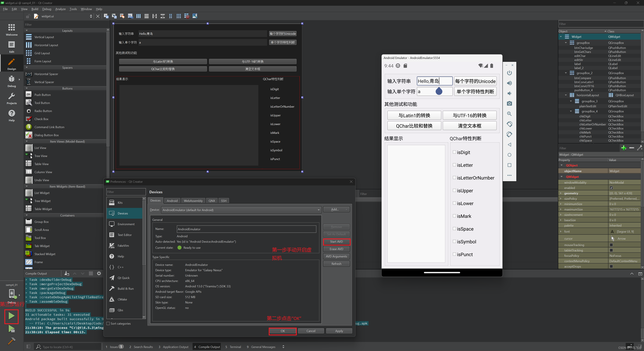Click Lay Out Vertically toolbar icon
644x351 pixels.
(146, 16)
